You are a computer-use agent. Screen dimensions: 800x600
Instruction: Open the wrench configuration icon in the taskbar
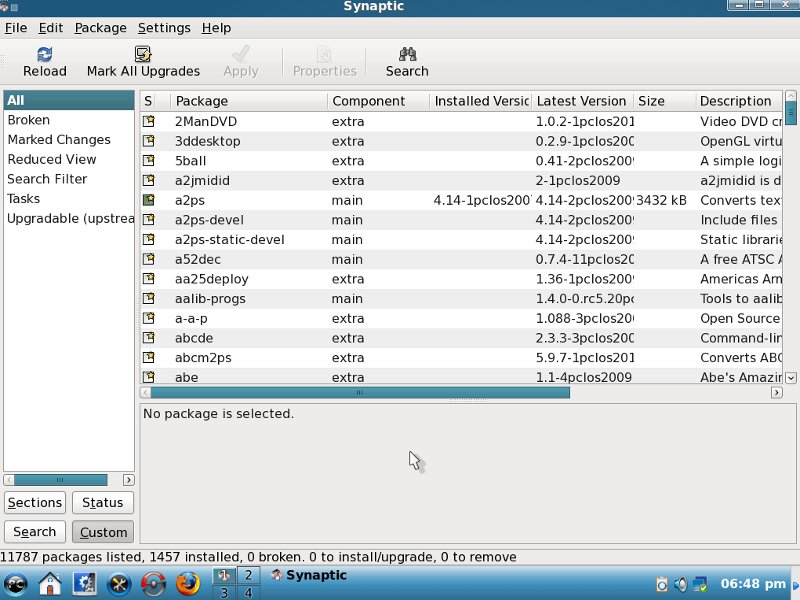119,584
